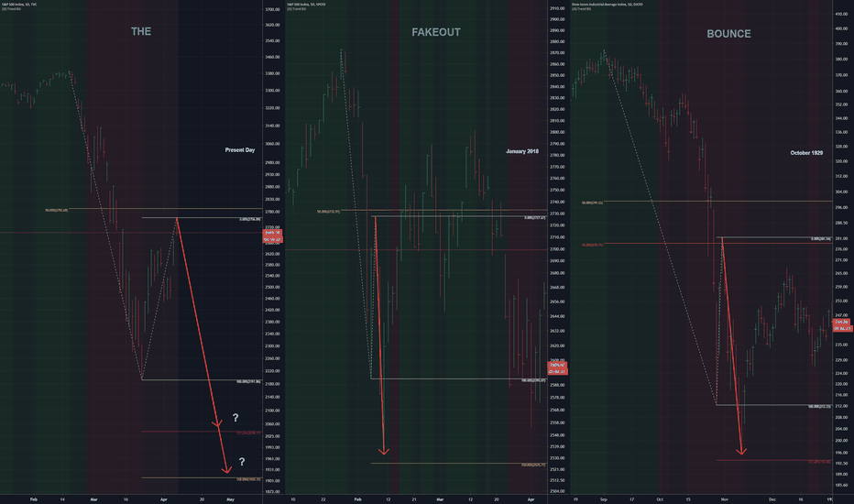Select the 'FAKEOUT' text annotation
Viewport: 854px width, 504px height.
click(436, 32)
